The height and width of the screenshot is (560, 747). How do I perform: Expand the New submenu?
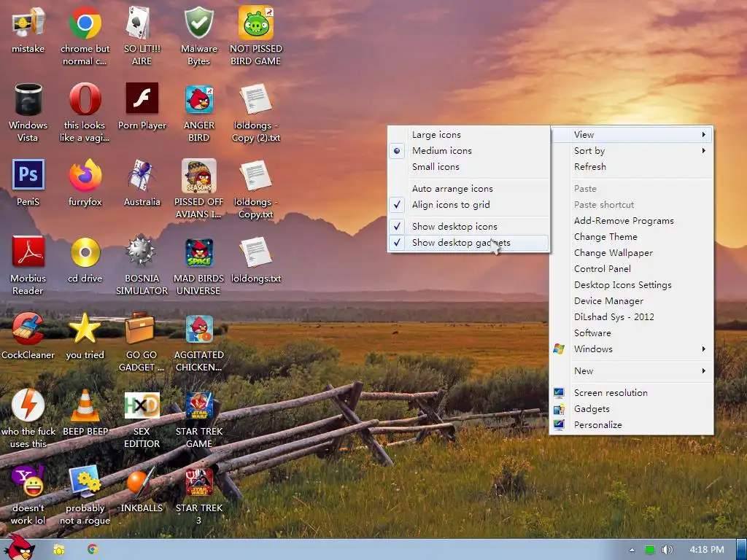coord(632,371)
